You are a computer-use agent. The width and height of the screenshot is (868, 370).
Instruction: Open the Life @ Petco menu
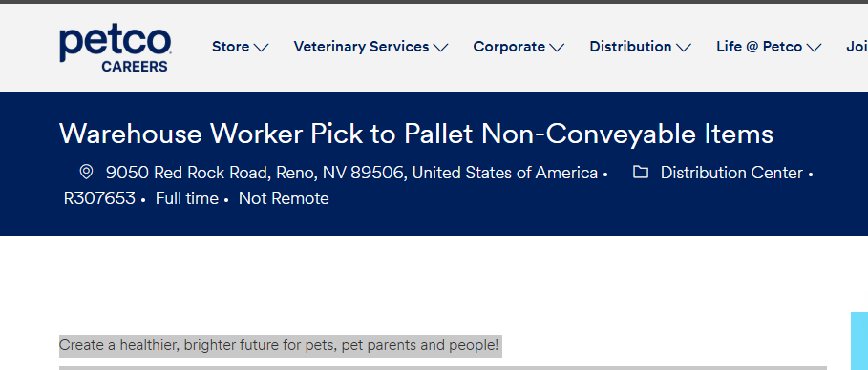click(x=769, y=47)
